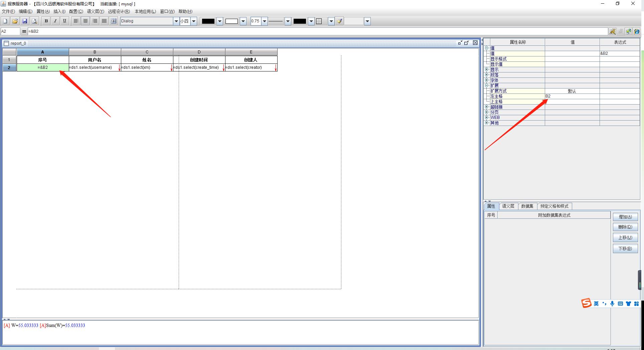Align cell text right
Image resolution: width=644 pixels, height=350 pixels.
(95, 21)
